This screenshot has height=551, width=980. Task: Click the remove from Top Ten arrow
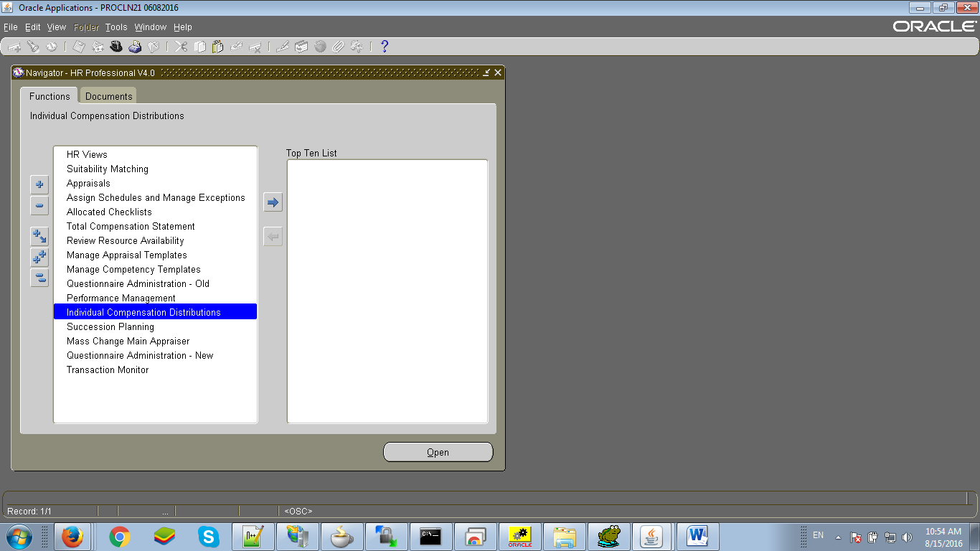273,236
